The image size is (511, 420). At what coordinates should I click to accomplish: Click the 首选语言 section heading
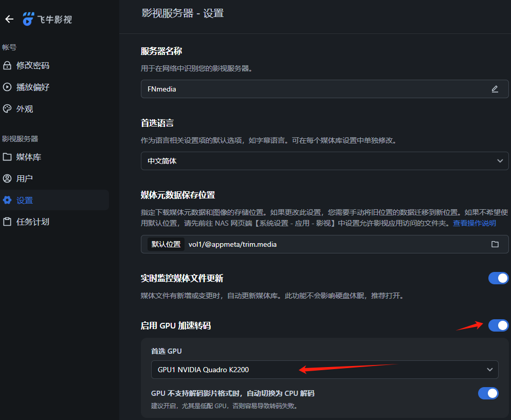click(157, 123)
